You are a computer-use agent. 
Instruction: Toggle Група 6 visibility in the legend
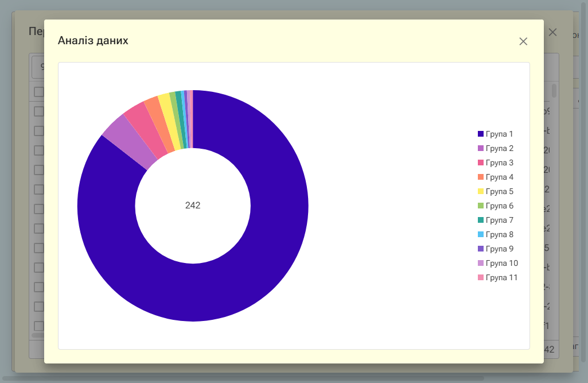click(x=498, y=206)
